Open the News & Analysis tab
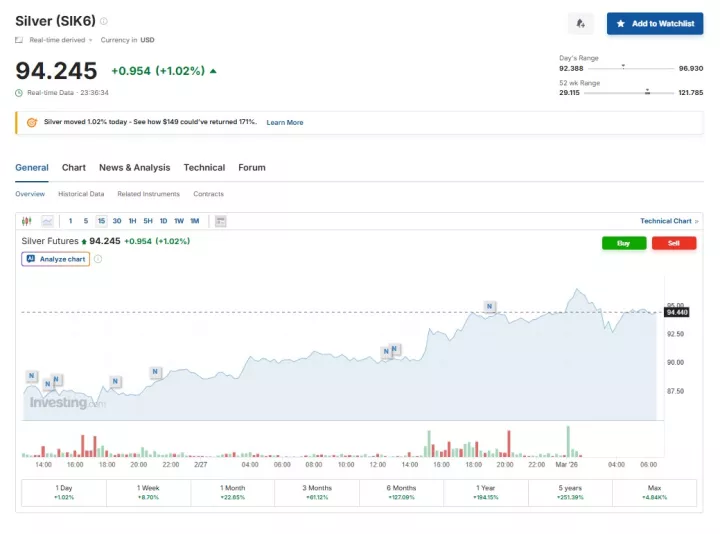 pyautogui.click(x=134, y=168)
